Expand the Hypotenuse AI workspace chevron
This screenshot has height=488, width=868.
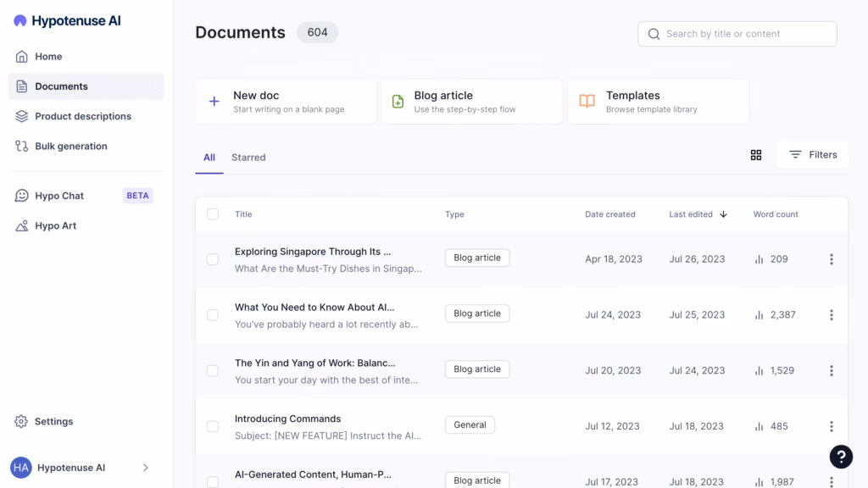[x=145, y=467]
